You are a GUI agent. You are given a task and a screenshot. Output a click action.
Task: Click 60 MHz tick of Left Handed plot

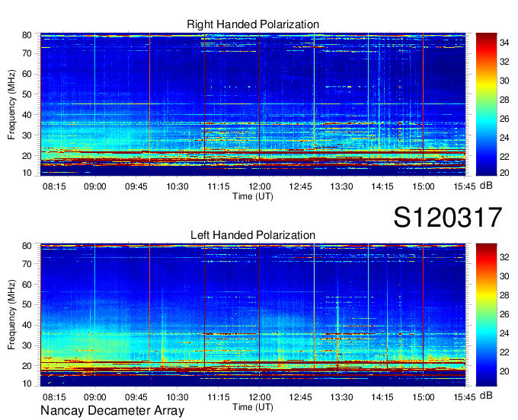click(x=27, y=285)
